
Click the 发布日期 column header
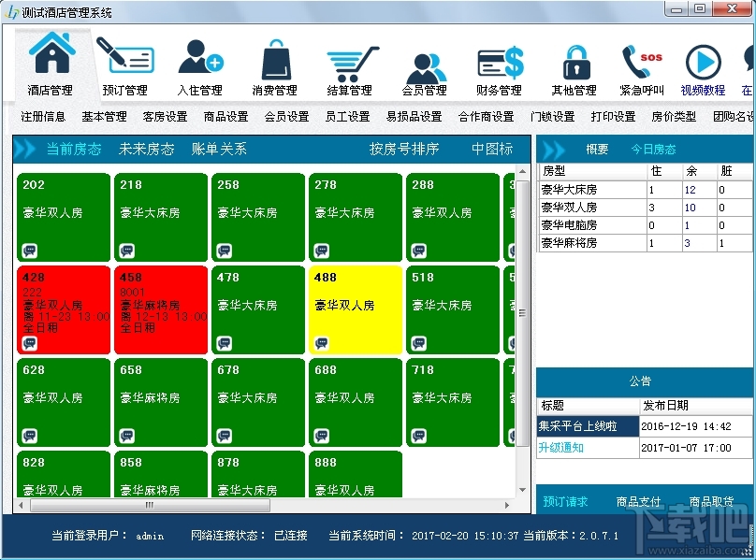pos(697,406)
